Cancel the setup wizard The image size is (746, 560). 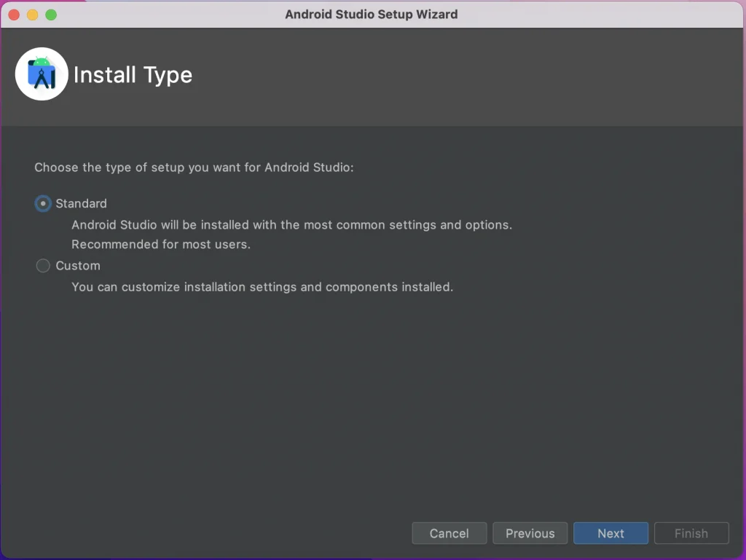449,533
